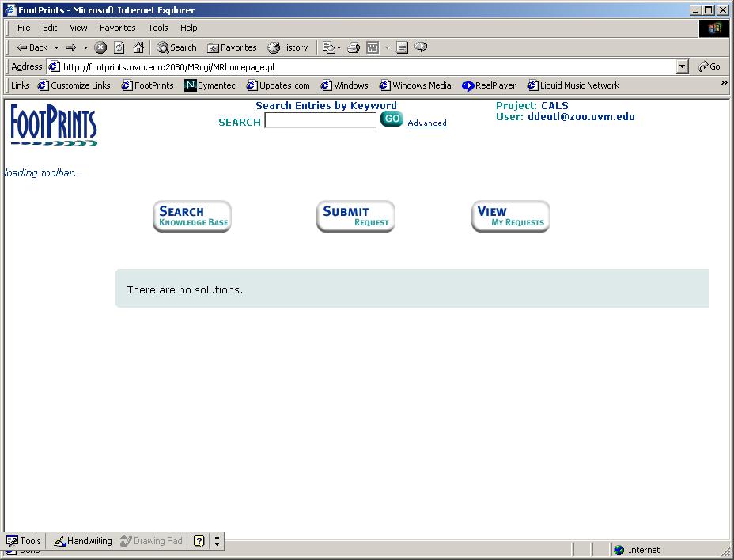Click the Discuss speech bubble icon
The height and width of the screenshot is (560, 734).
pos(421,47)
